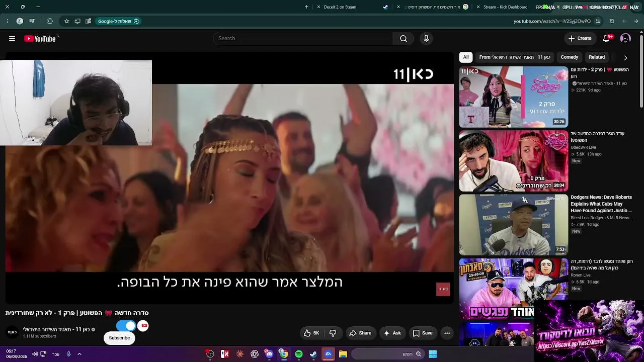Select the All filter chip
Screen dimensions: 644x362
click(x=466, y=57)
